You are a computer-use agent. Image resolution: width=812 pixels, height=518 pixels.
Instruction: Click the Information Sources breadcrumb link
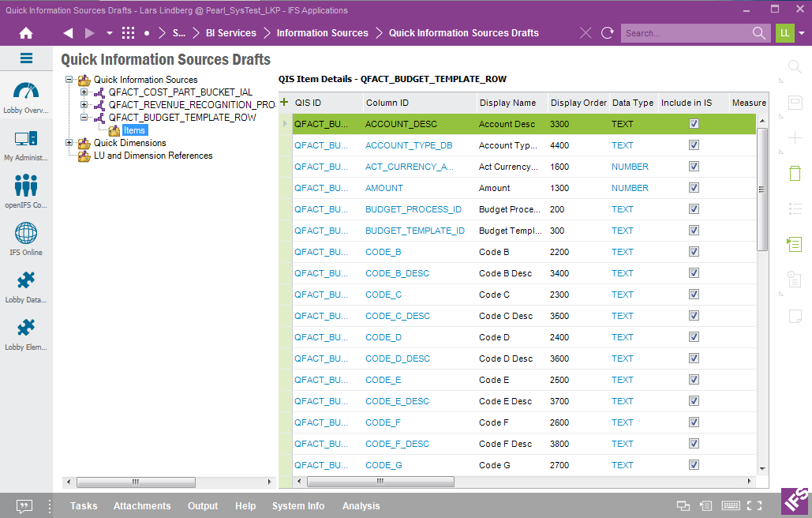322,33
